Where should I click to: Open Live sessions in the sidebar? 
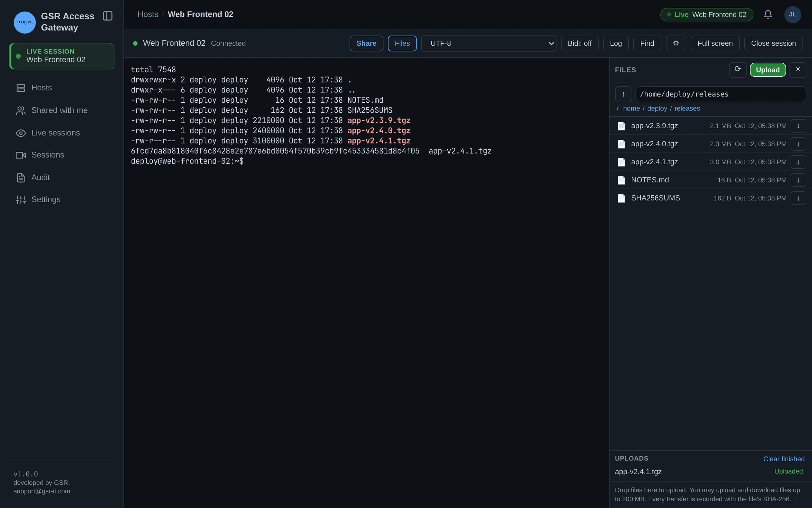(62, 133)
